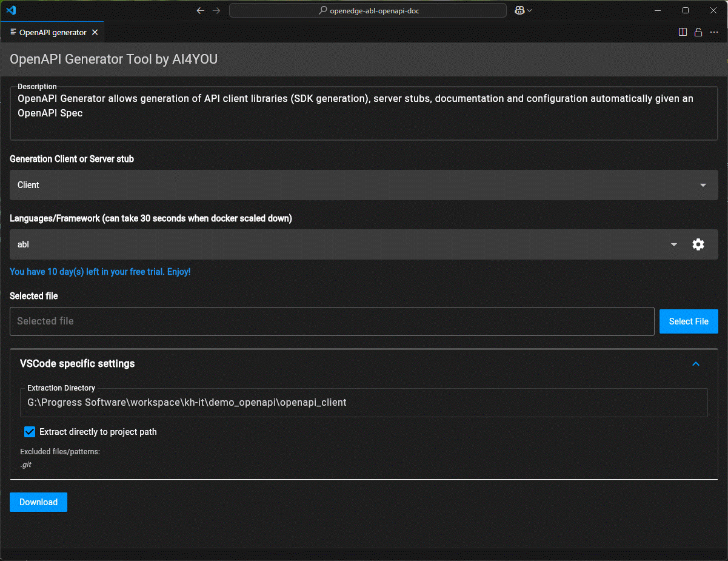Click the .git excluded pattern text
Viewport: 728px width, 561px height.
coord(26,465)
